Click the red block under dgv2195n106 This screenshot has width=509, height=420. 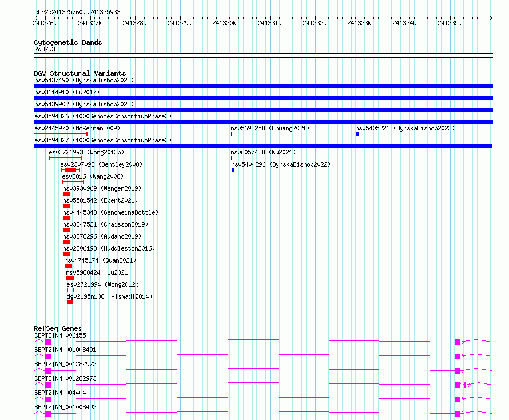click(x=70, y=302)
